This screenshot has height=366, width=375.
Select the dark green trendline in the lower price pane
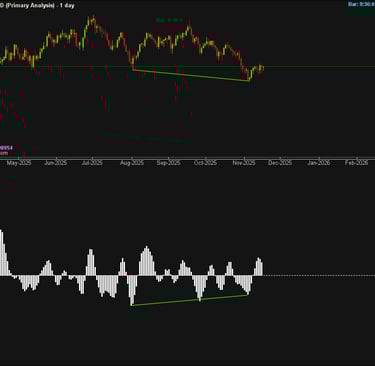click(146, 138)
